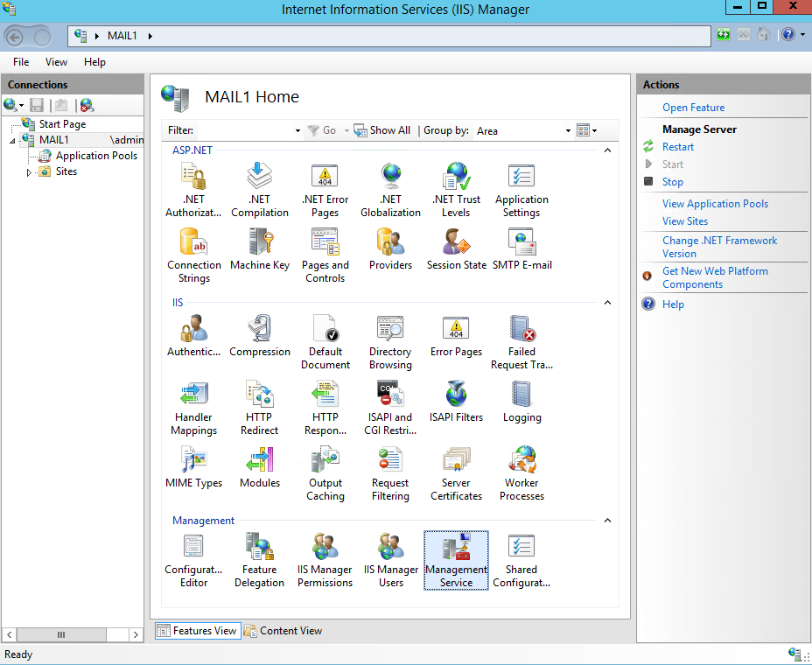Image resolution: width=812 pixels, height=665 pixels.
Task: Open the View menu
Action: [56, 62]
